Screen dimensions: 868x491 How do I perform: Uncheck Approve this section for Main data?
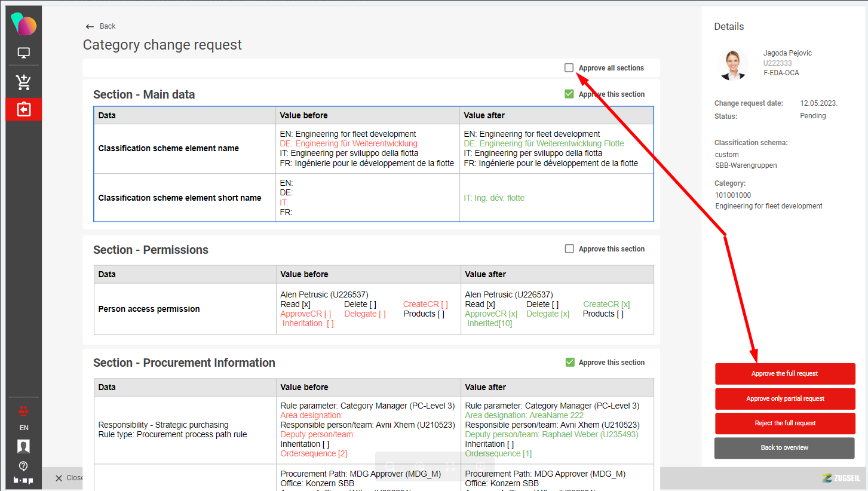569,94
